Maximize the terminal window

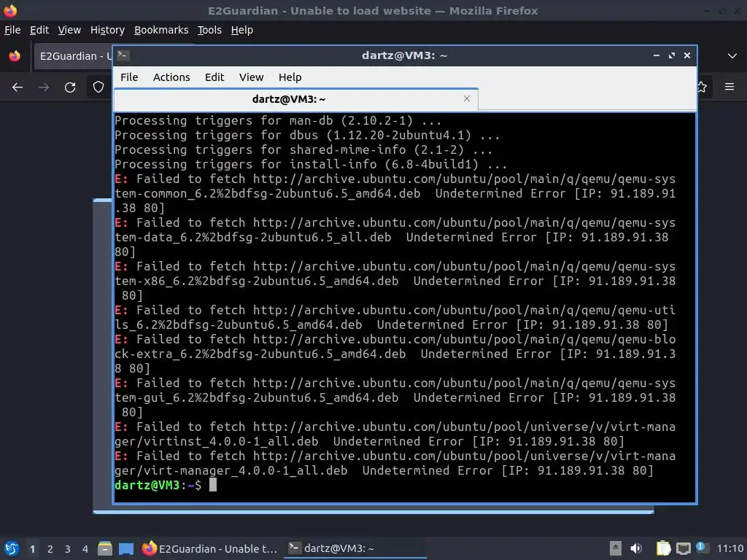pos(672,55)
